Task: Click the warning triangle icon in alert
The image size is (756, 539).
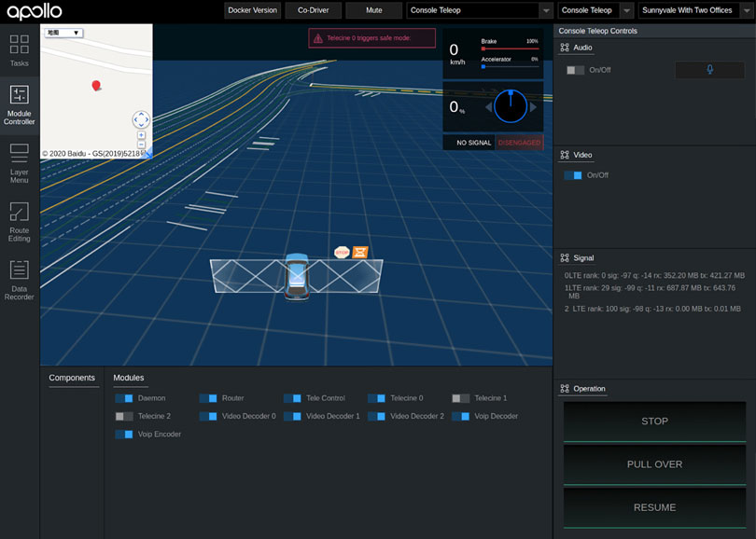Action: point(317,38)
